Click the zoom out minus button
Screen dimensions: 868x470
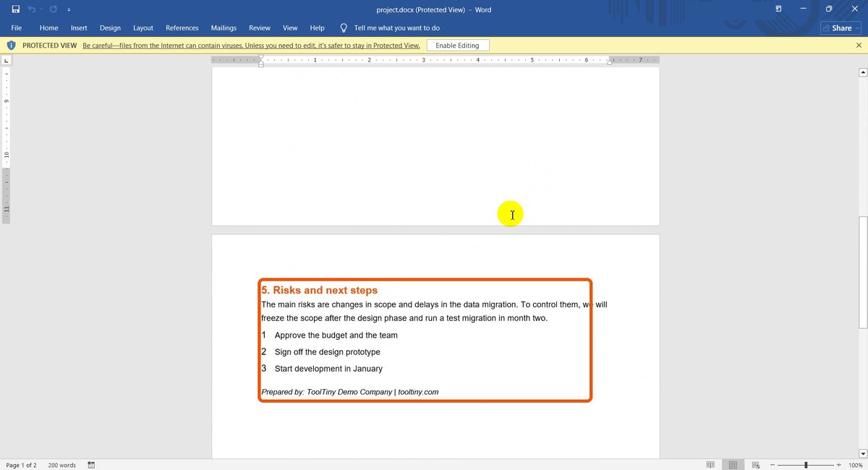coord(773,465)
